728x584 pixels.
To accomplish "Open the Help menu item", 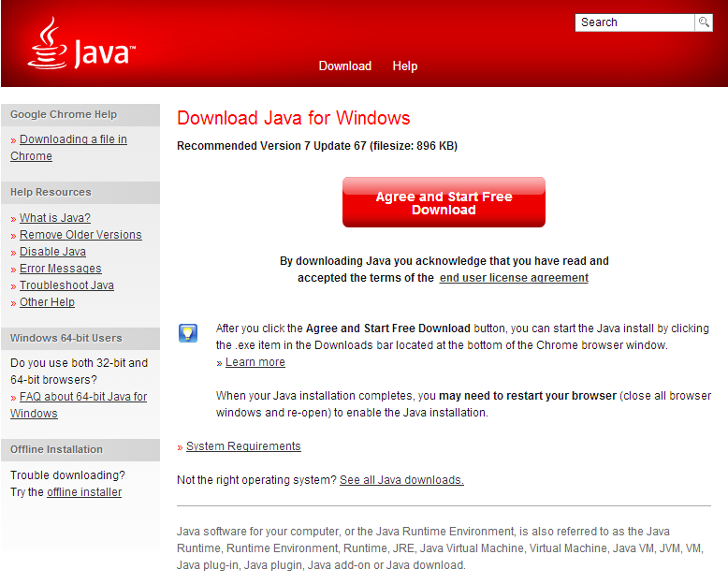I will point(405,66).
